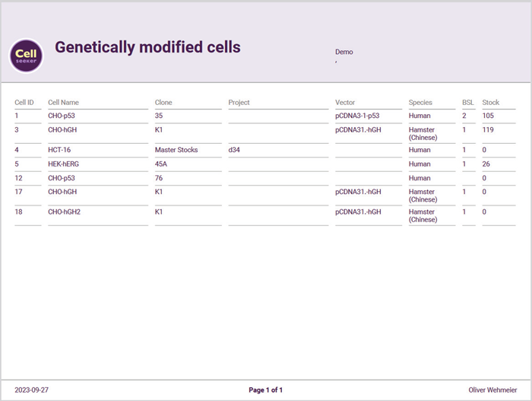Select the stock value 0 in the HCT-16 row
The width and height of the screenshot is (532, 401).
(x=484, y=150)
